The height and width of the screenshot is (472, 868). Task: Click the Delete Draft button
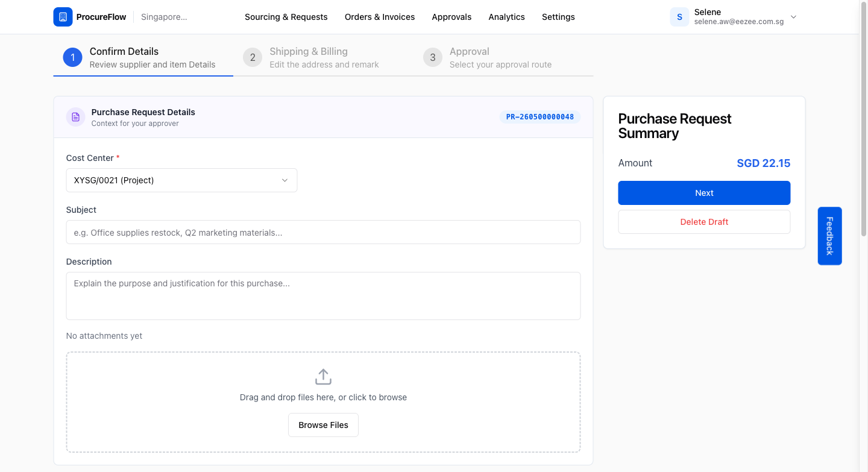704,222
